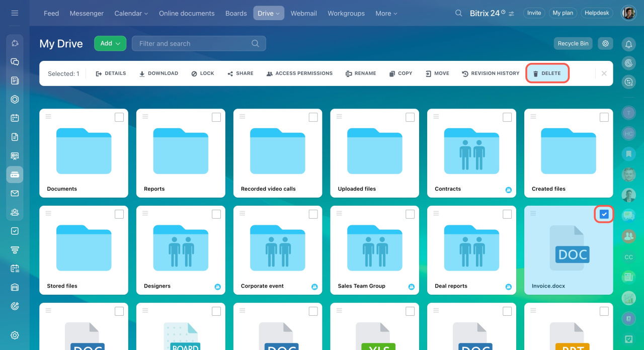
Task: Click Share in the action bar
Action: (240, 73)
